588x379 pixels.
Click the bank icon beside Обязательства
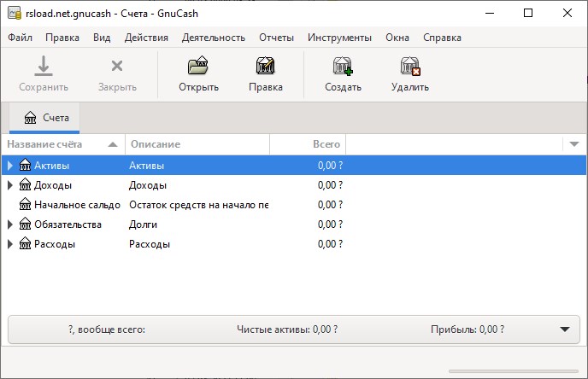(x=25, y=224)
